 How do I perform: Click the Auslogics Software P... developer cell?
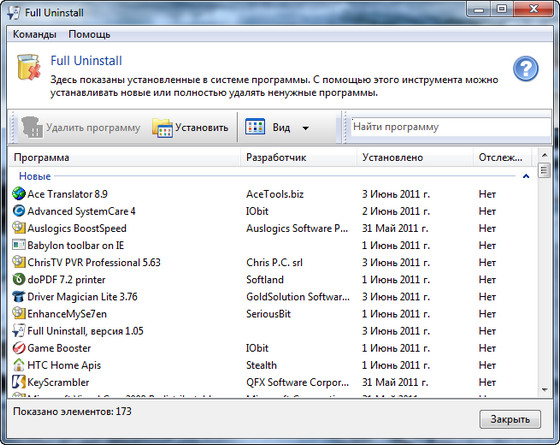tap(297, 228)
